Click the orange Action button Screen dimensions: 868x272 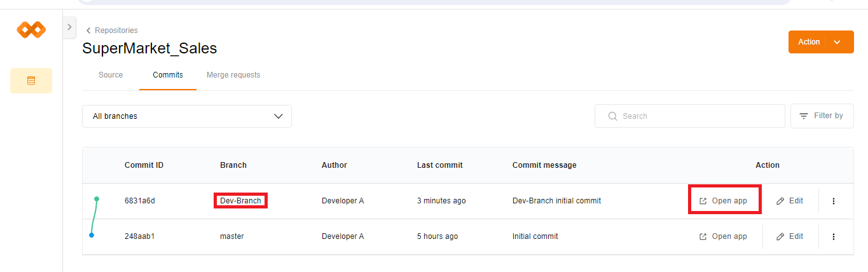click(x=808, y=42)
